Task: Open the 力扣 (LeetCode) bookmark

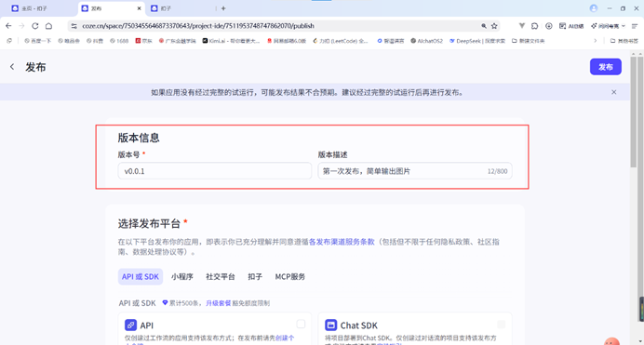Action: [x=341, y=41]
